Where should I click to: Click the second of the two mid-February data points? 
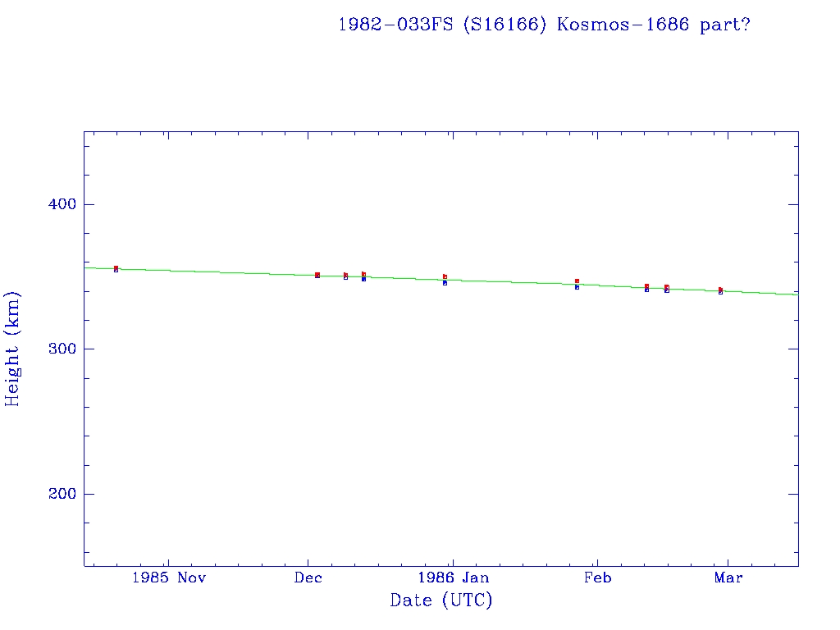(666, 288)
